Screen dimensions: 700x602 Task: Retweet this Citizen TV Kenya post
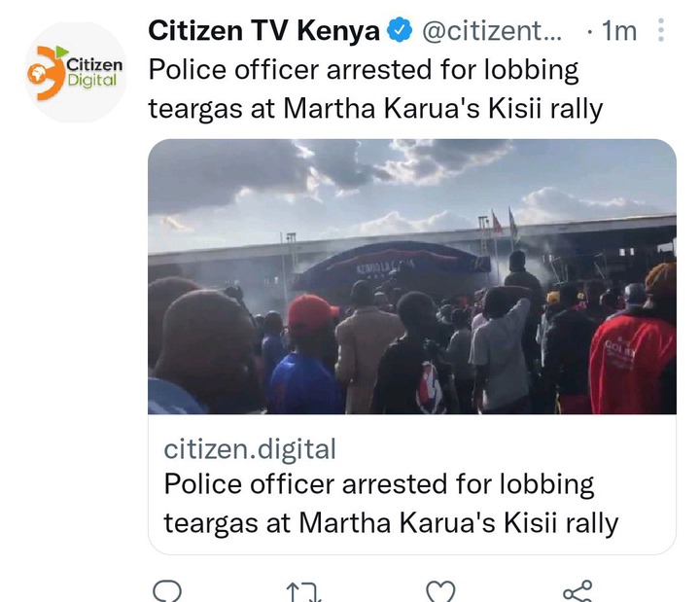tap(303, 592)
